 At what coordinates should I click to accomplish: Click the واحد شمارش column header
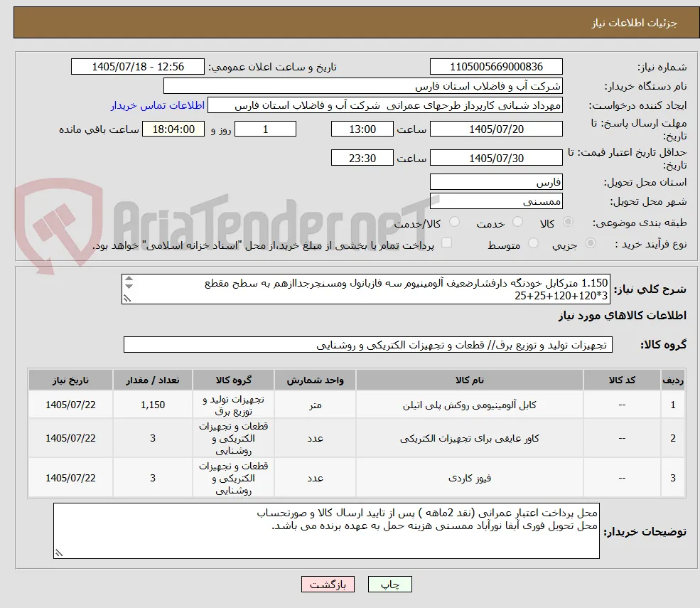[x=316, y=380]
